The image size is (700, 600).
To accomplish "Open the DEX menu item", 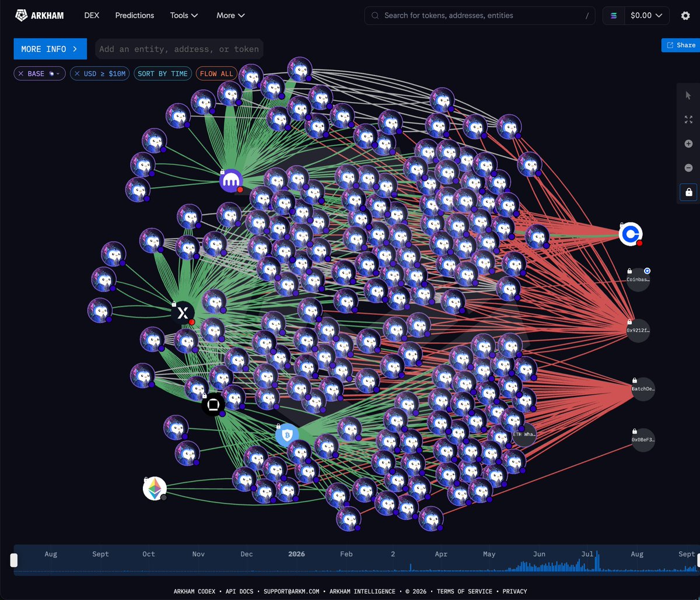I will click(92, 16).
